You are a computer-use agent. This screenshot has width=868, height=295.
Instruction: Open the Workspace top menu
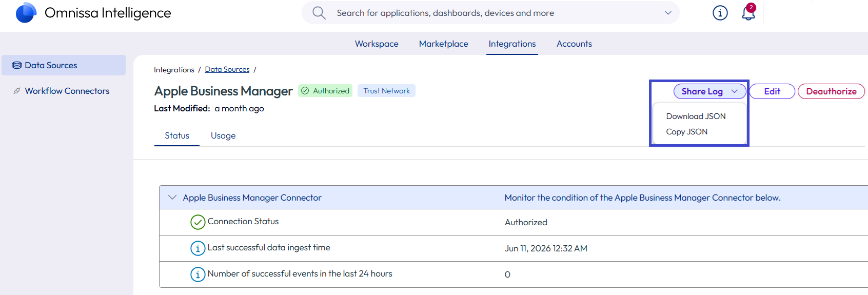(377, 44)
